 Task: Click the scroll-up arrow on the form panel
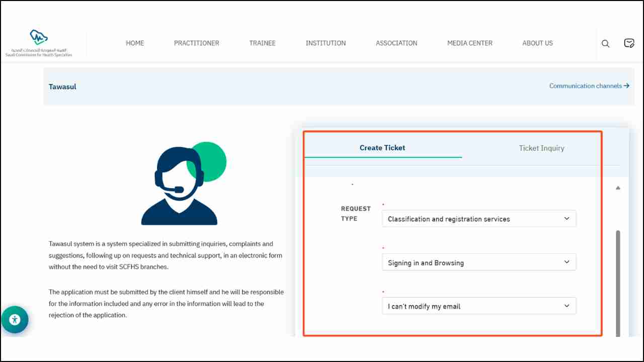coord(618,188)
